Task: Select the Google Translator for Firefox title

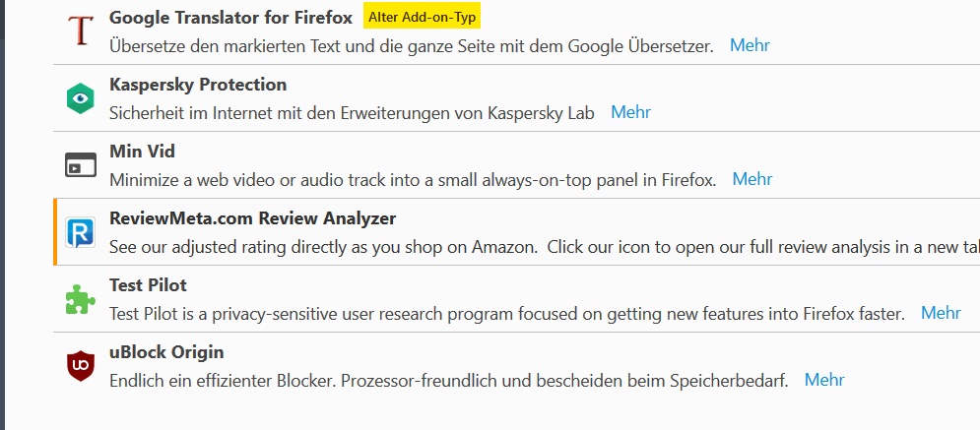Action: click(230, 18)
